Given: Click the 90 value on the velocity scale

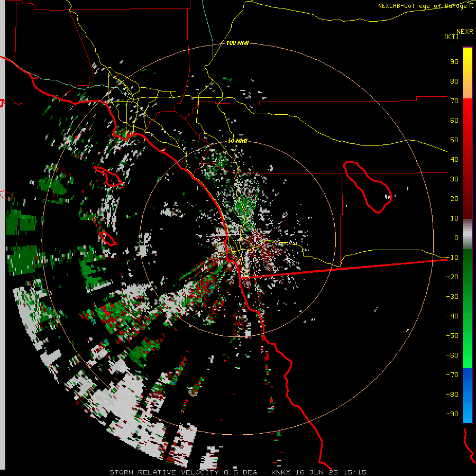Looking at the screenshot, I should point(454,62).
